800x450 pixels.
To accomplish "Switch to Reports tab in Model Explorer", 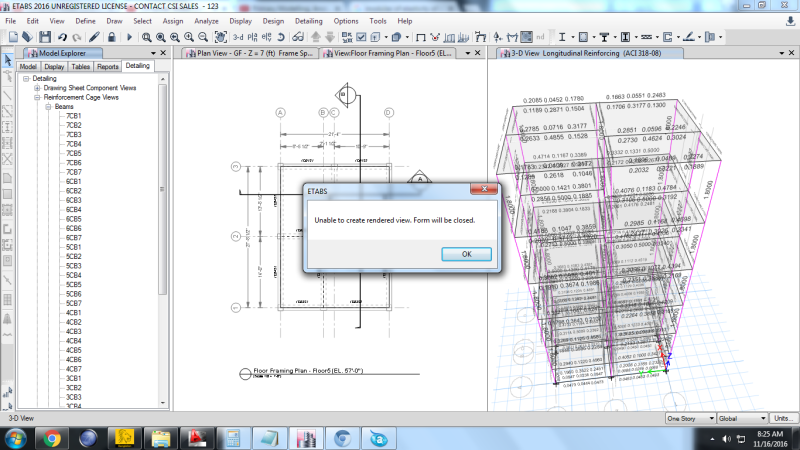I will [108, 66].
